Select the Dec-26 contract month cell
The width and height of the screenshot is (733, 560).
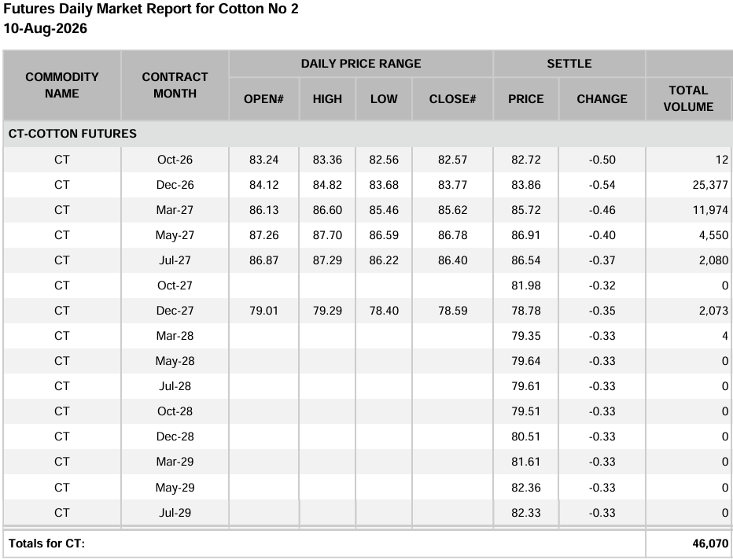[175, 185]
